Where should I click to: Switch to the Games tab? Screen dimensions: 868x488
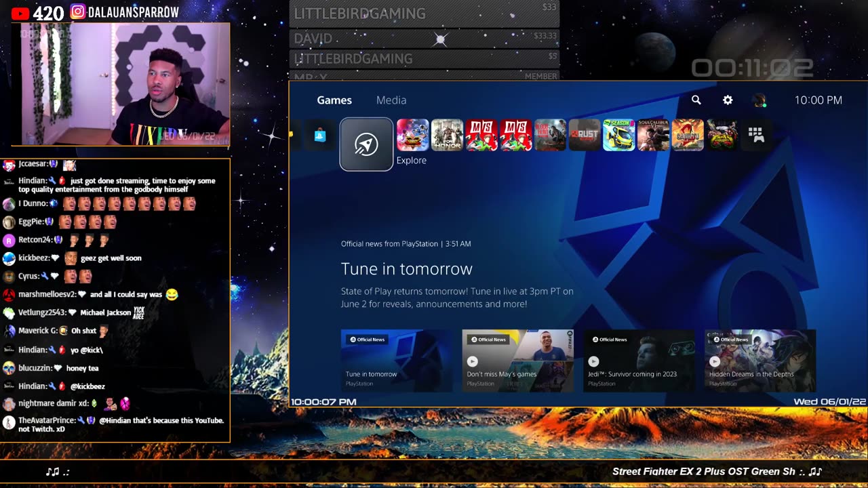coord(334,100)
